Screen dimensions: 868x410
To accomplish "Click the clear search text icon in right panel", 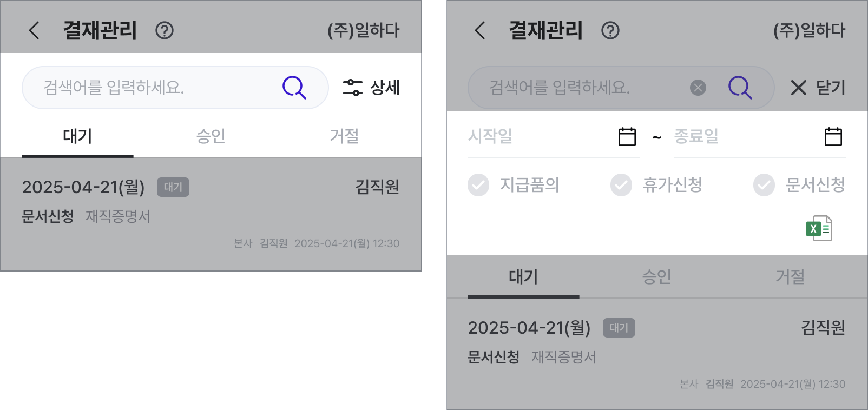I will [x=698, y=88].
